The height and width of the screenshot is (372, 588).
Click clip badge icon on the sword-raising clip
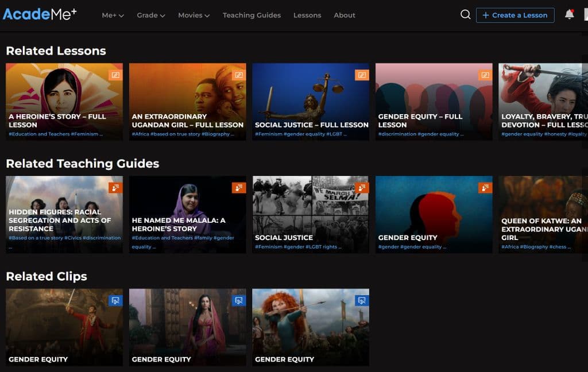point(115,300)
